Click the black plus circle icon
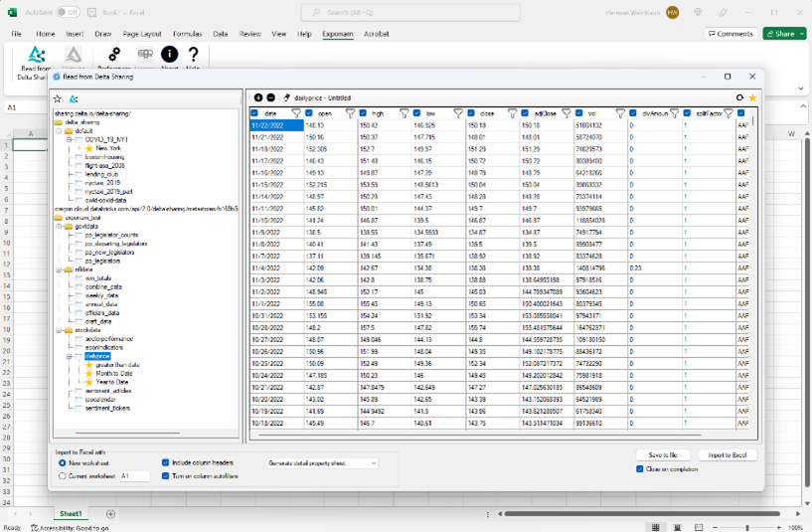Image resolution: width=812 pixels, height=532 pixels. point(257,97)
